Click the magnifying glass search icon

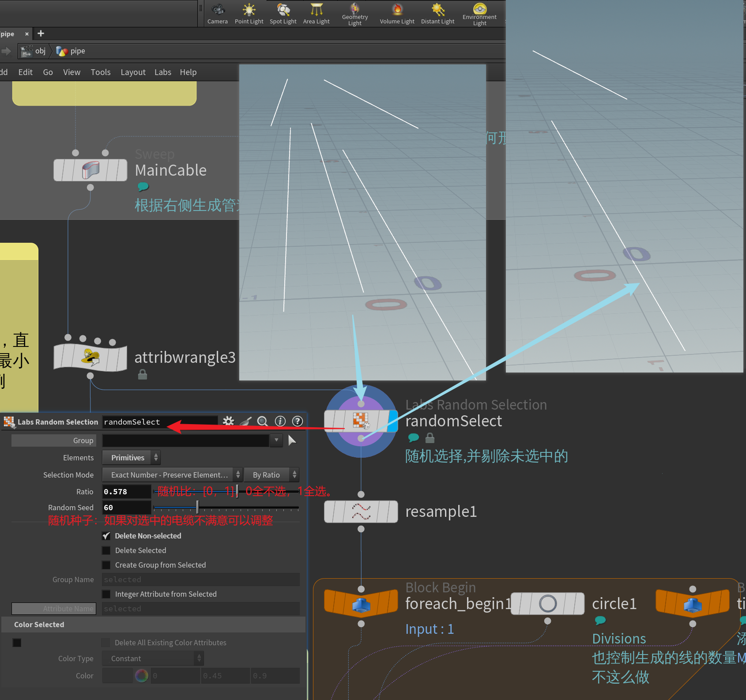262,421
